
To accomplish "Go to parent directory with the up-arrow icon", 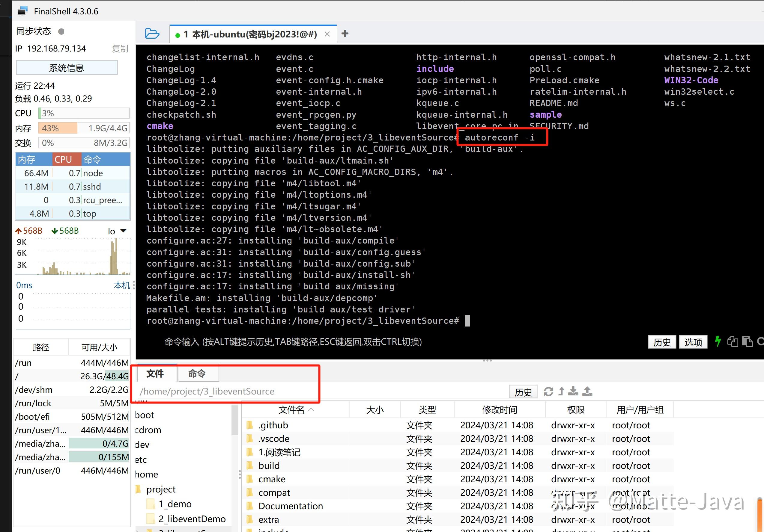I will [x=561, y=391].
